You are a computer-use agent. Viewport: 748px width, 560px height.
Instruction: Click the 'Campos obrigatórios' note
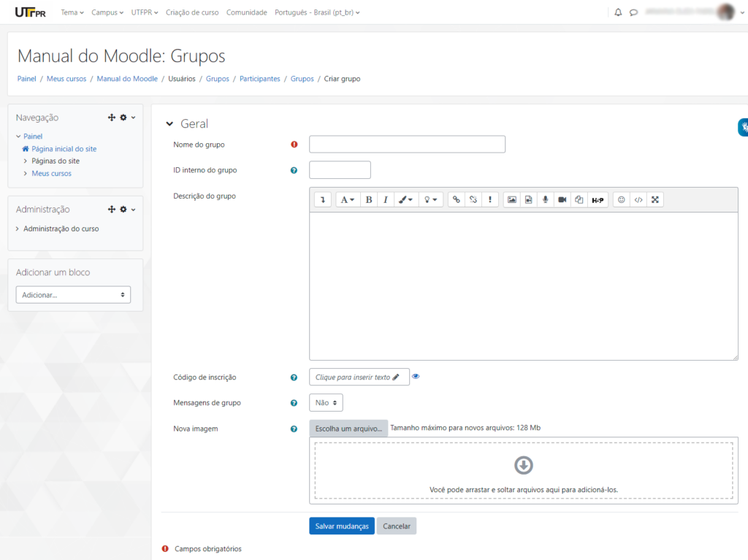208,549
